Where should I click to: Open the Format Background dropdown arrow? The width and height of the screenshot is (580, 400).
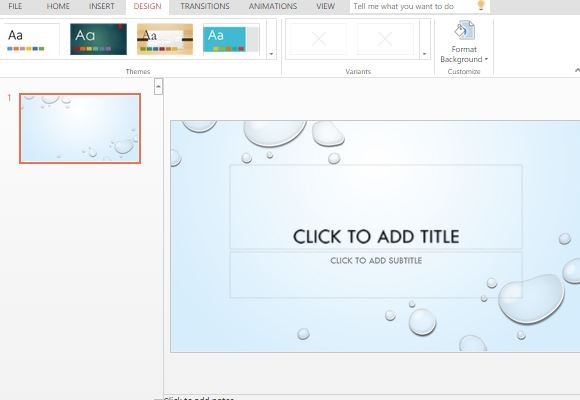click(486, 59)
